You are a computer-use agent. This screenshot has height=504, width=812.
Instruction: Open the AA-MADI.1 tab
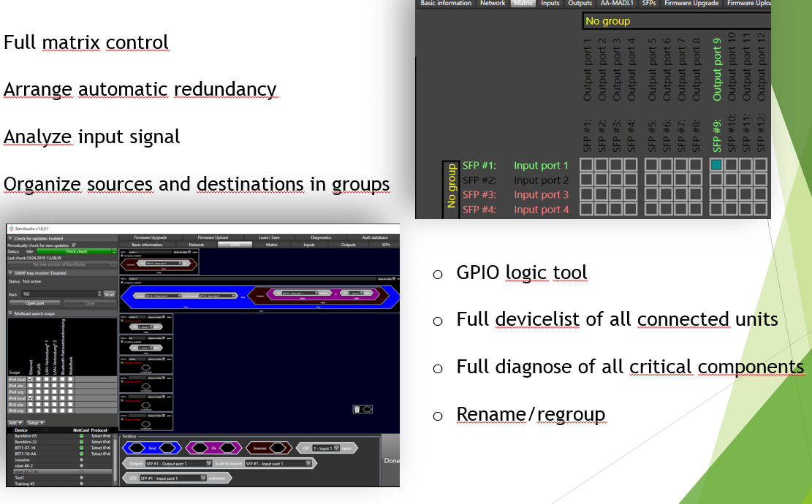pyautogui.click(x=616, y=4)
